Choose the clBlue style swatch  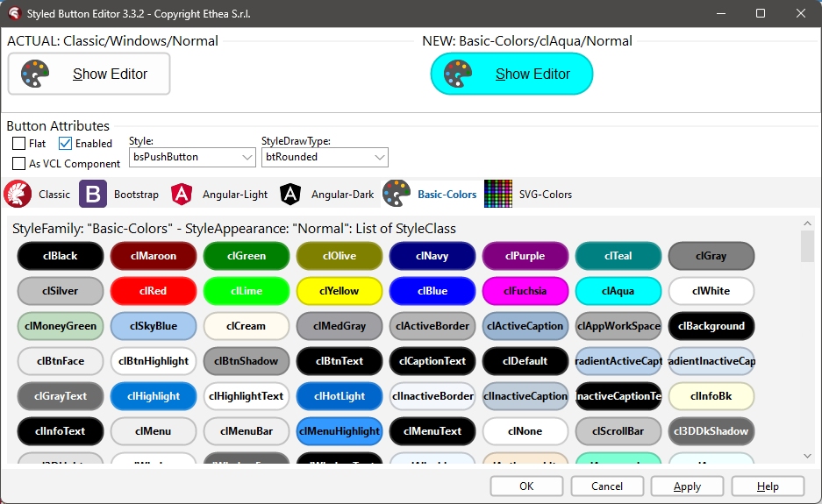pyautogui.click(x=432, y=291)
